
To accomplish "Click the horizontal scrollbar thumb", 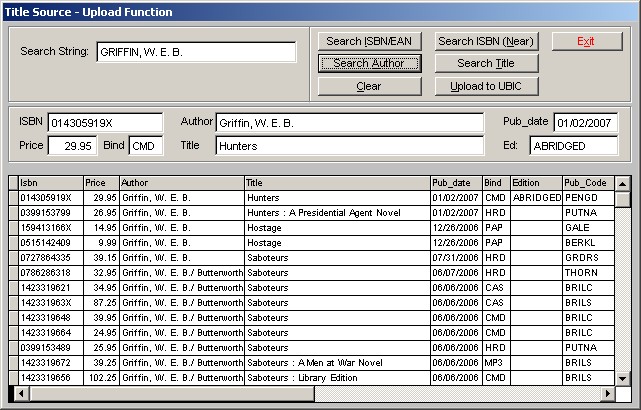I will [x=171, y=394].
